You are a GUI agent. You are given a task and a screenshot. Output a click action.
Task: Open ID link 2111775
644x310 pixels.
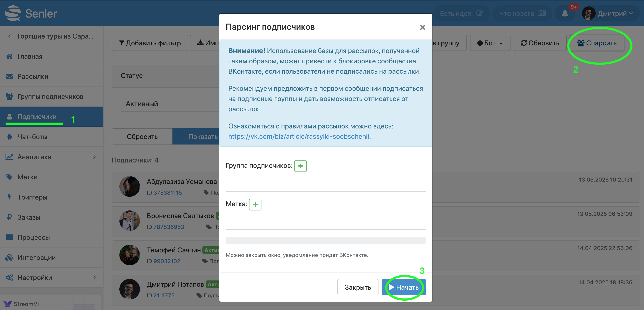pyautogui.click(x=164, y=295)
